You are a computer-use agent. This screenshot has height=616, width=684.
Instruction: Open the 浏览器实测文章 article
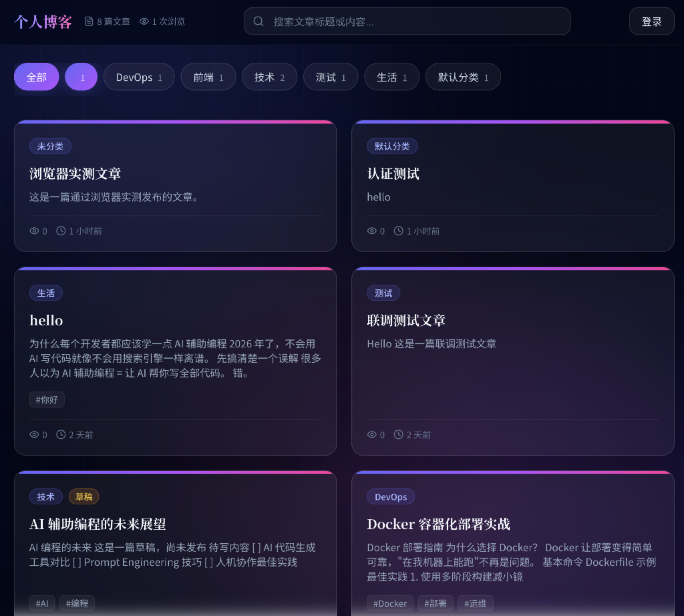click(x=75, y=174)
